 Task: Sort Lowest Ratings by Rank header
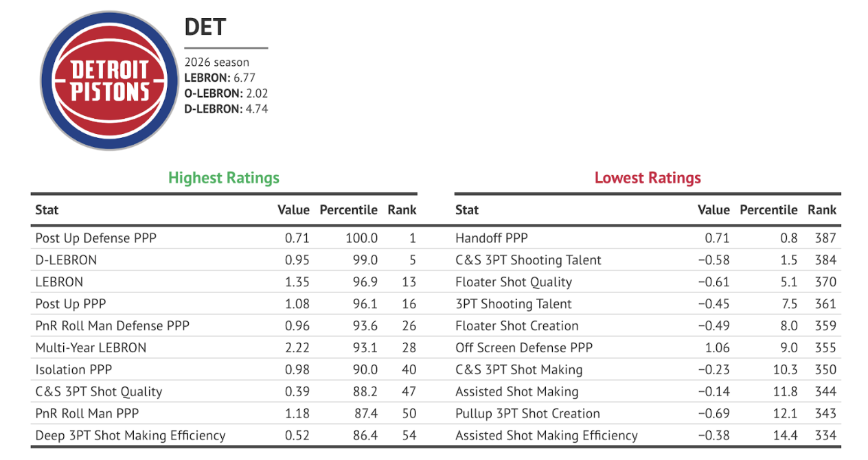pyautogui.click(x=822, y=210)
